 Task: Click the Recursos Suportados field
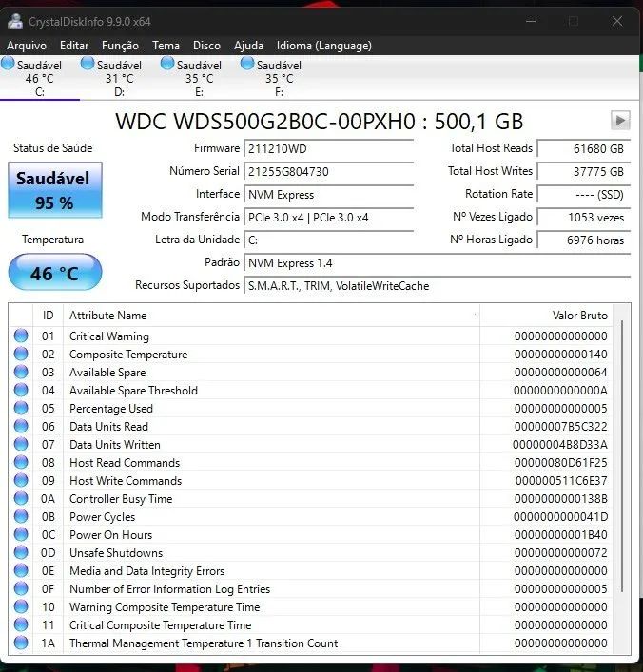(x=438, y=286)
